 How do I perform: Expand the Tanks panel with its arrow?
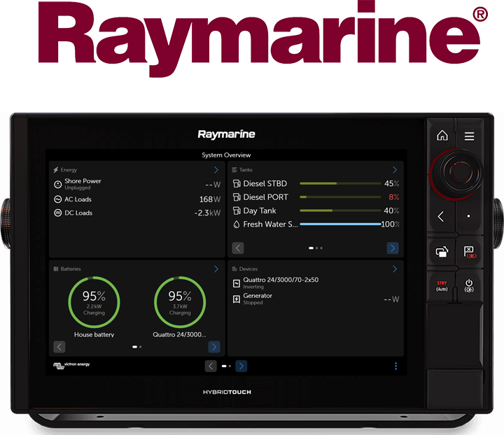[395, 170]
